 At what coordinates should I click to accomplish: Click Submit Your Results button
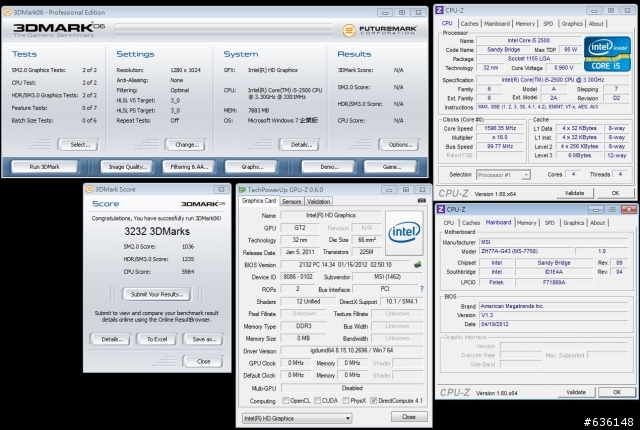tap(157, 294)
